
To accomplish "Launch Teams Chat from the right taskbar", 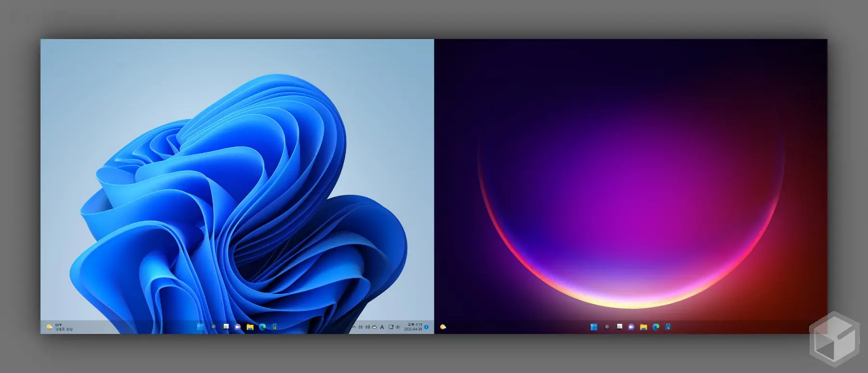I will tap(631, 327).
